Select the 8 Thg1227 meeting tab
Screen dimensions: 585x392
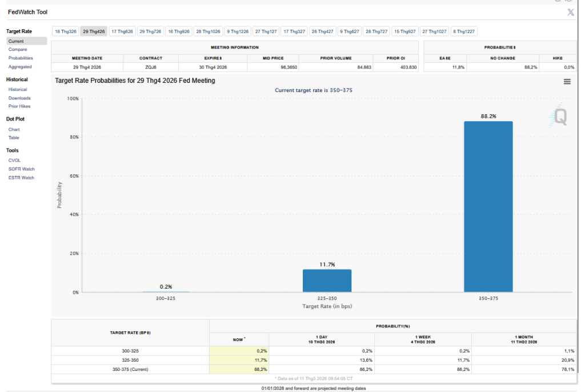464,31
